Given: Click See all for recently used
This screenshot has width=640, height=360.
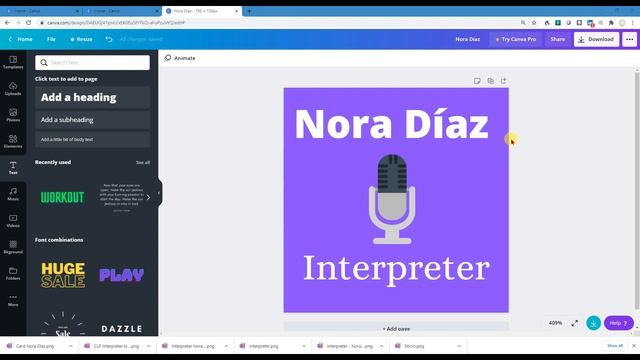Looking at the screenshot, I should pyautogui.click(x=143, y=162).
